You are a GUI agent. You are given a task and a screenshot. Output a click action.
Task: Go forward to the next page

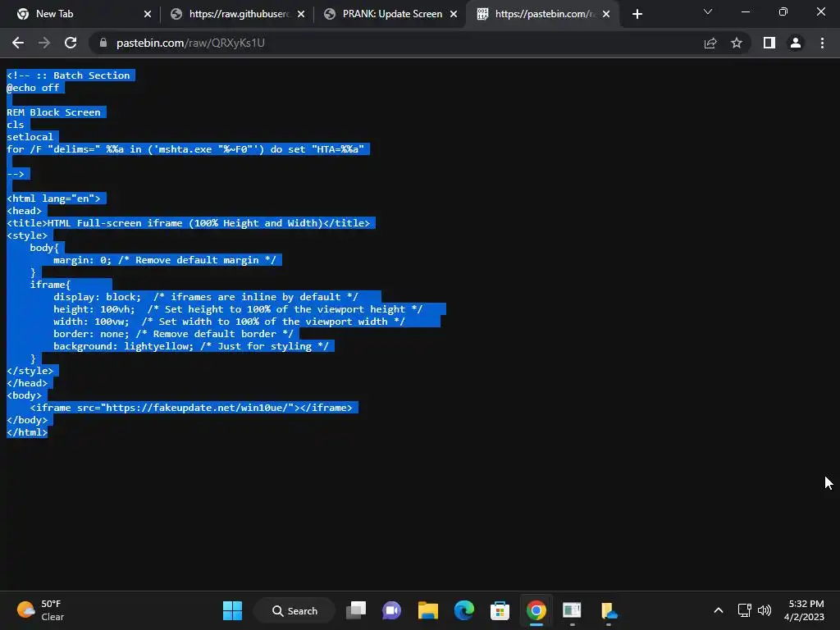(x=44, y=43)
